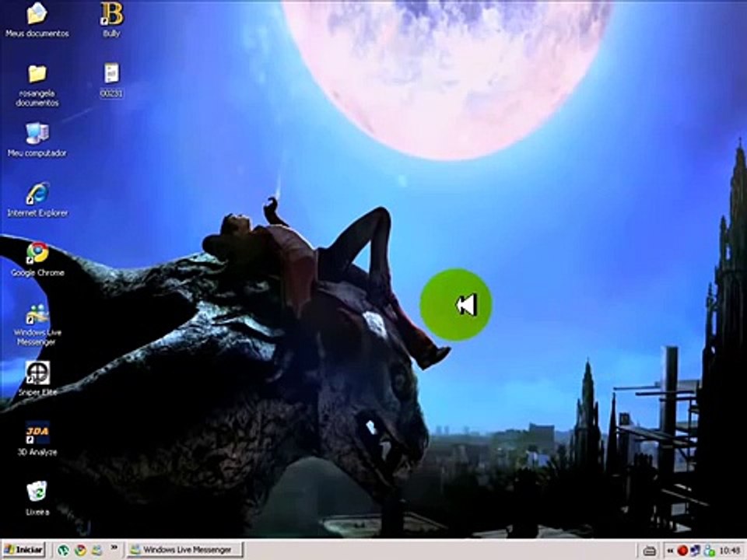The height and width of the screenshot is (560, 747).
Task: Expand hidden quick launch items chevron
Action: click(114, 548)
